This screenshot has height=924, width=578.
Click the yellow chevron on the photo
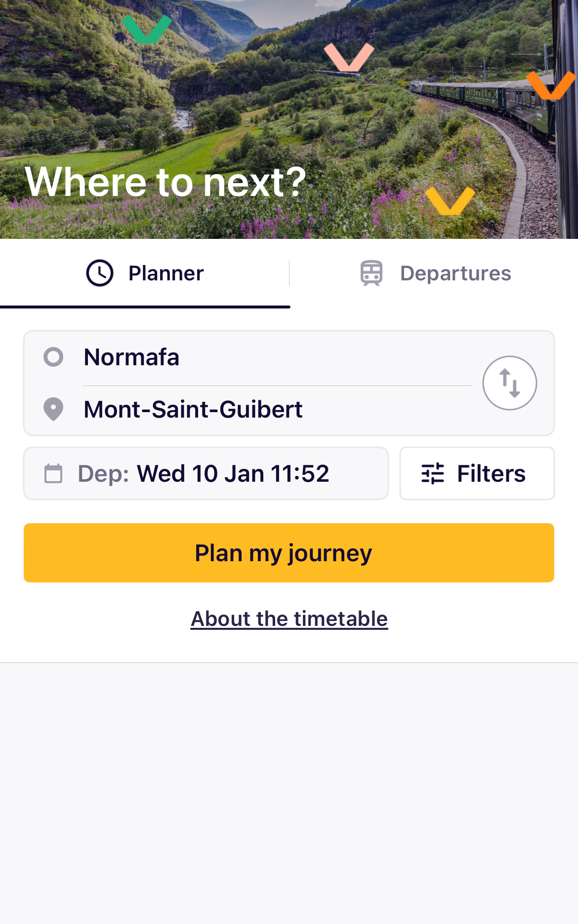click(450, 200)
